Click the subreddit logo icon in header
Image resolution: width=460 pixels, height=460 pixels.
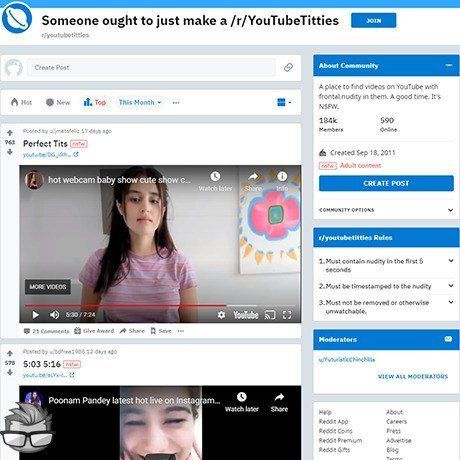[17, 18]
